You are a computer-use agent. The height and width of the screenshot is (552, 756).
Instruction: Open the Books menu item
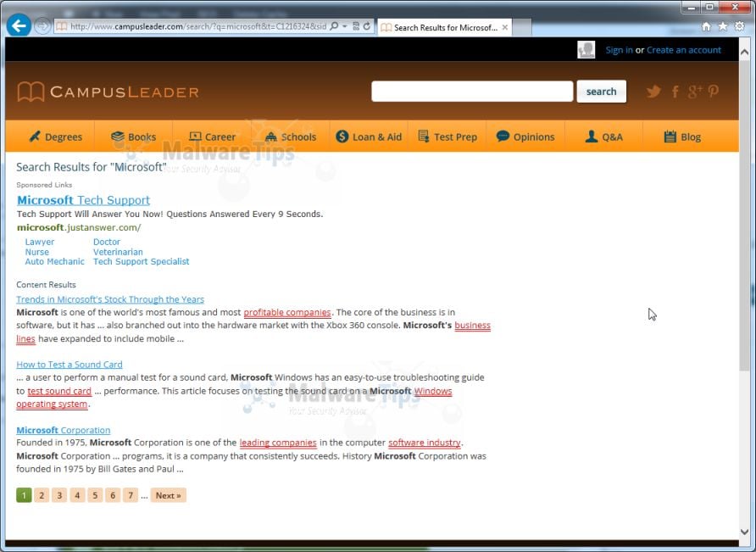coord(133,137)
